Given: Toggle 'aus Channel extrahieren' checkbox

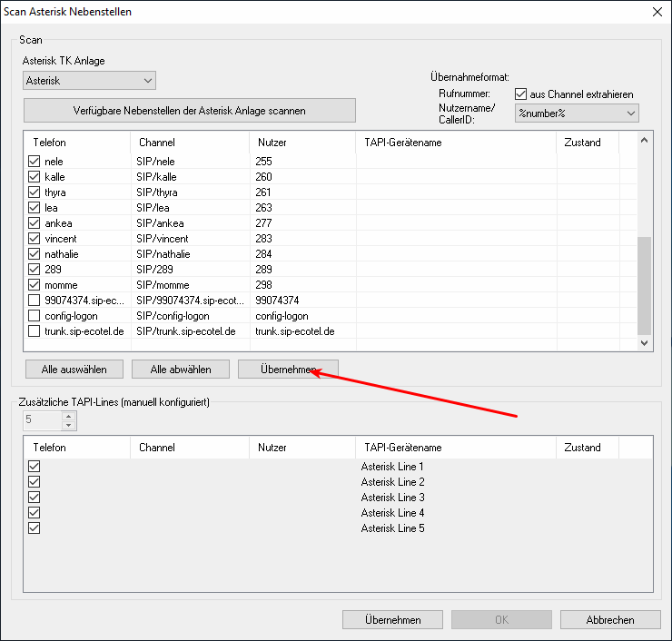Looking at the screenshot, I should pos(520,94).
